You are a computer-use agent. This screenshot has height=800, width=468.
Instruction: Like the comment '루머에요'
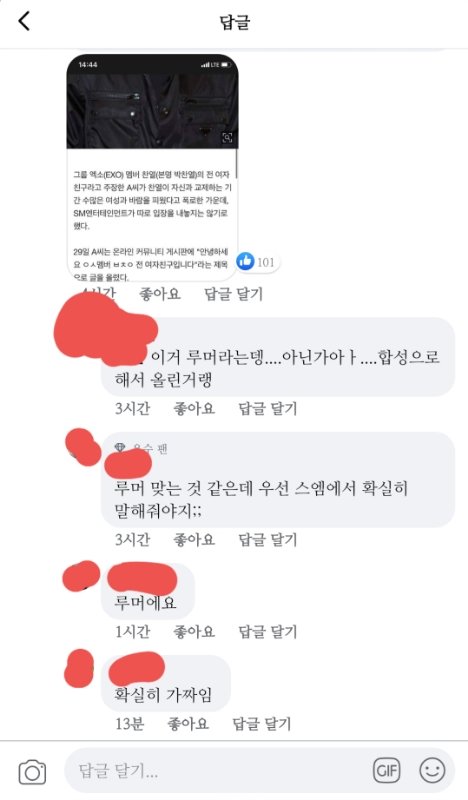[x=194, y=632]
